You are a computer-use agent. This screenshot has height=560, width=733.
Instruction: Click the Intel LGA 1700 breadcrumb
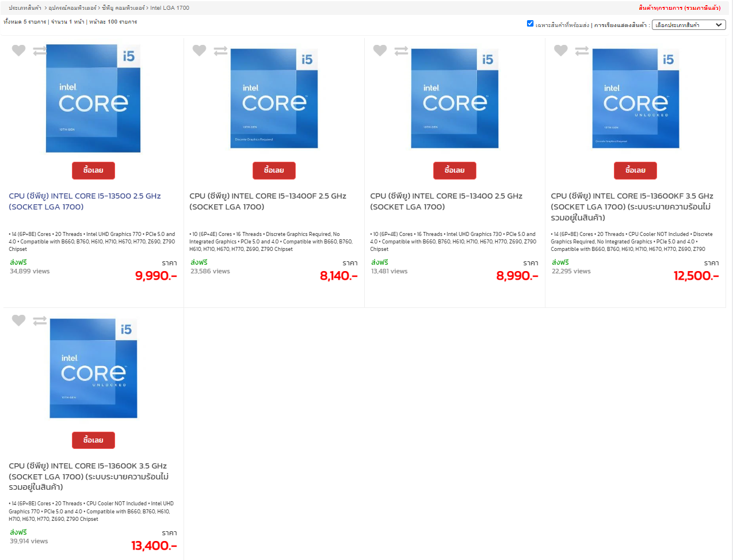170,8
